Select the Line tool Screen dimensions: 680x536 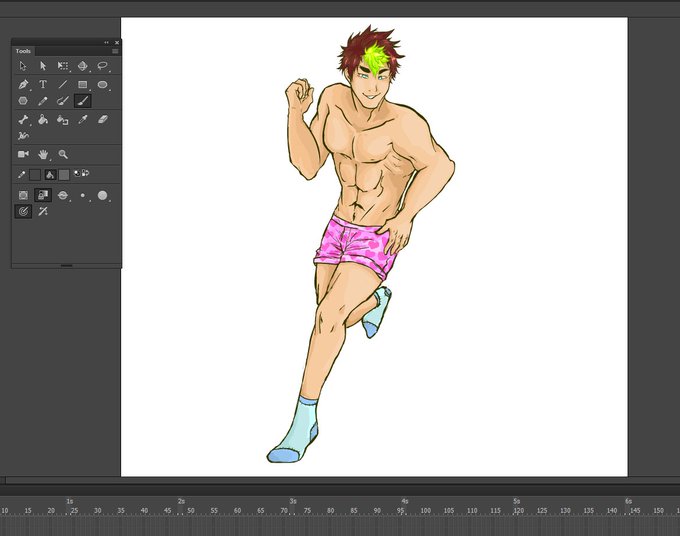pos(63,84)
